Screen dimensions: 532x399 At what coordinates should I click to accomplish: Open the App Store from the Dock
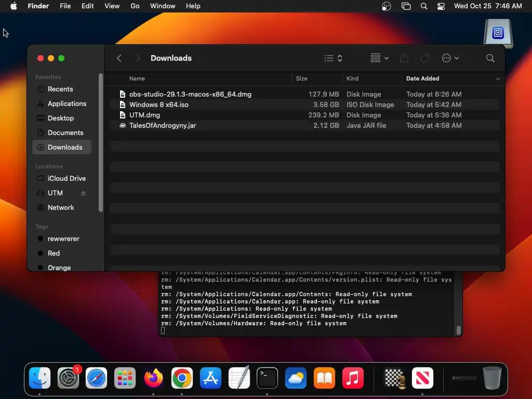pyautogui.click(x=210, y=378)
